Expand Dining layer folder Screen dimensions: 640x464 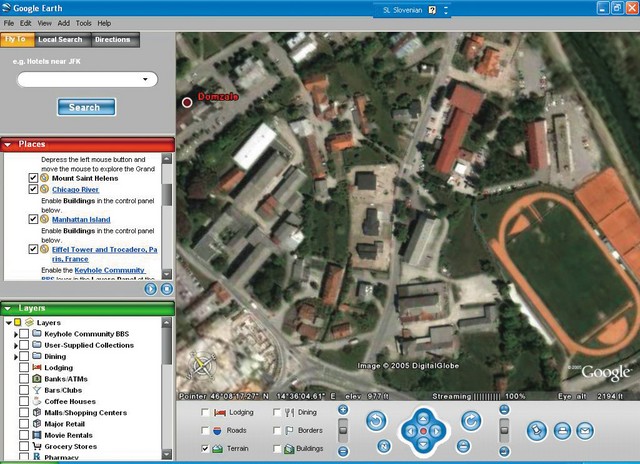[x=16, y=357]
